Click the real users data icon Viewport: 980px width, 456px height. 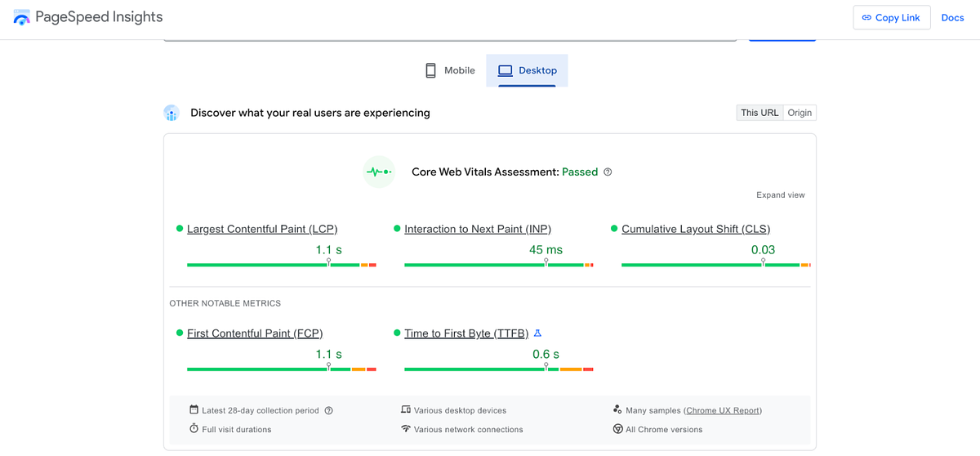(171, 113)
